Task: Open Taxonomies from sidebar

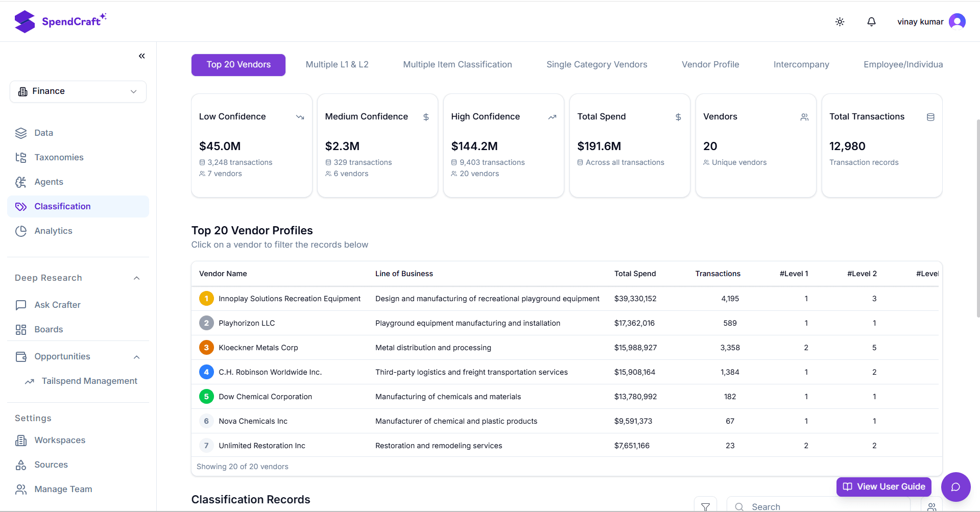Action: pos(59,157)
